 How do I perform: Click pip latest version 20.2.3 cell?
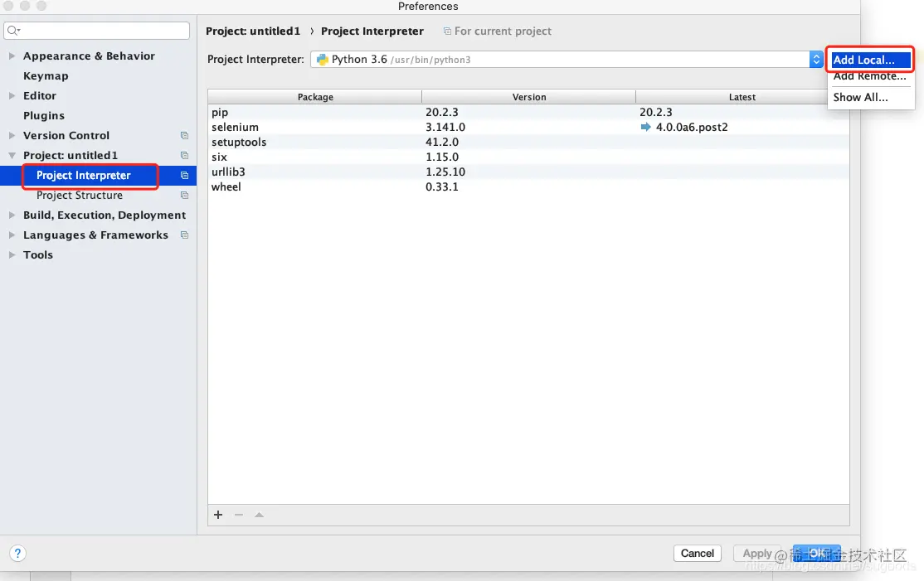[x=656, y=112]
